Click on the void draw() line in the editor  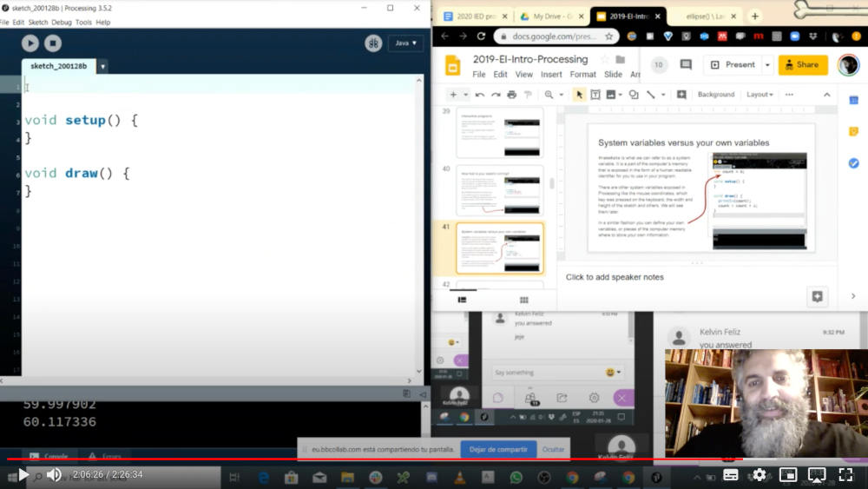click(77, 174)
